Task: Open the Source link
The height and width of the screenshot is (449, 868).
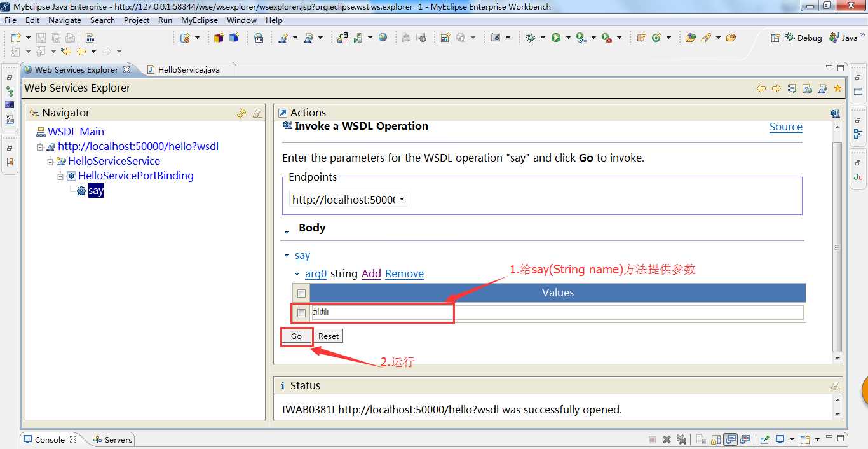Action: coord(786,127)
